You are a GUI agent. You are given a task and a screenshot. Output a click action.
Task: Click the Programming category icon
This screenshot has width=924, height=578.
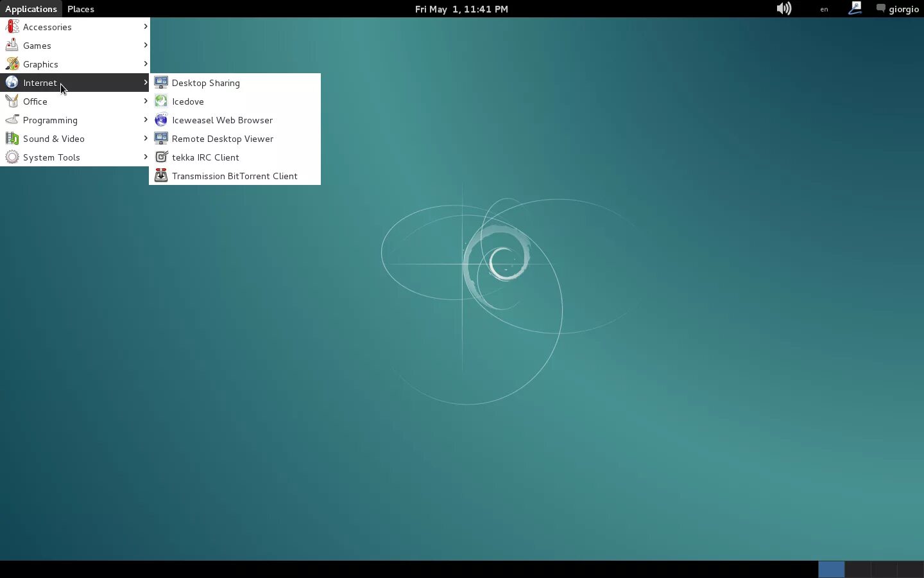[x=12, y=119]
